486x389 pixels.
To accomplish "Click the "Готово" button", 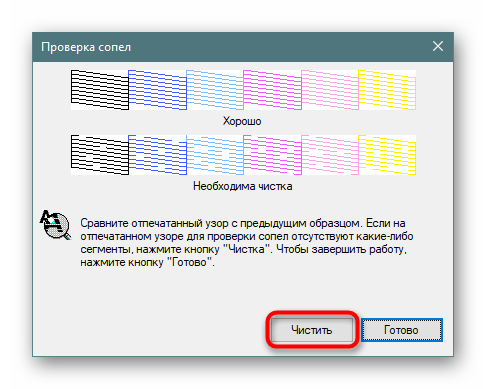I will [402, 330].
